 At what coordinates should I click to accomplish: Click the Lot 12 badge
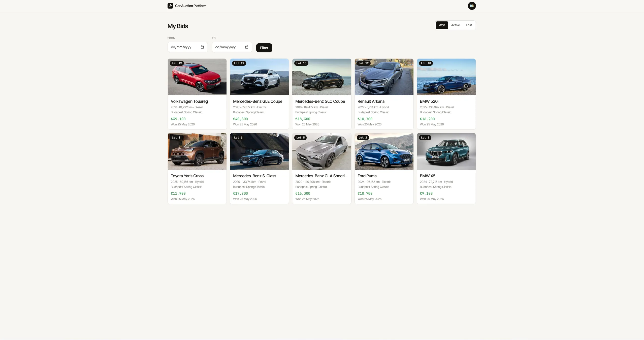click(x=364, y=63)
